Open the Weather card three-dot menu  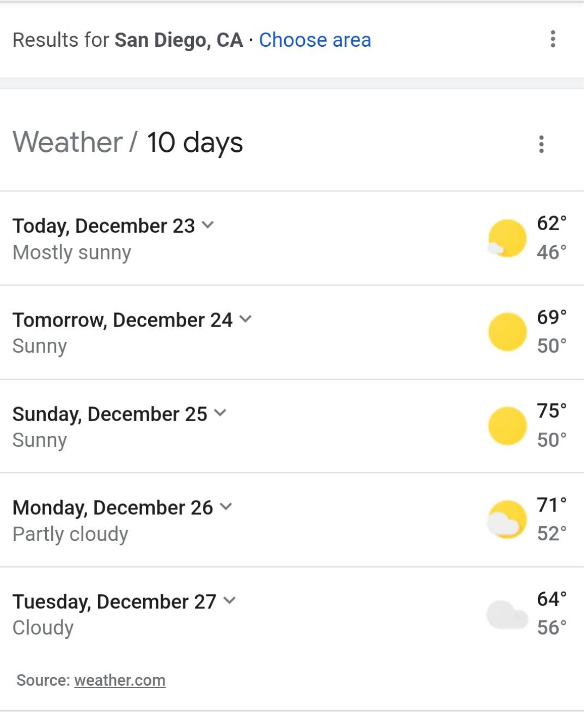point(541,144)
